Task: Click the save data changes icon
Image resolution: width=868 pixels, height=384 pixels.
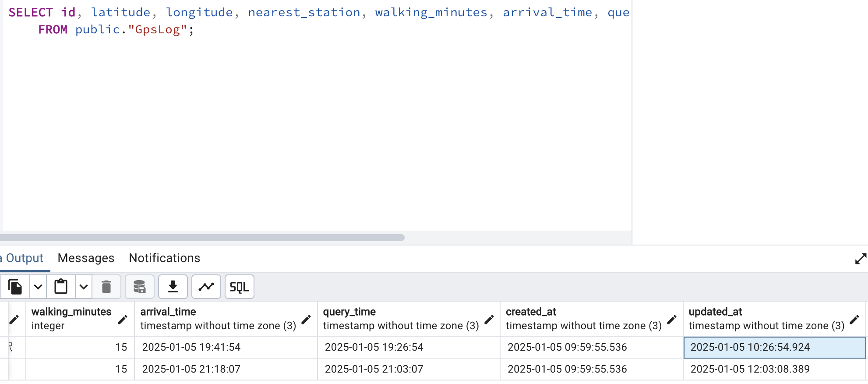Action: [140, 287]
